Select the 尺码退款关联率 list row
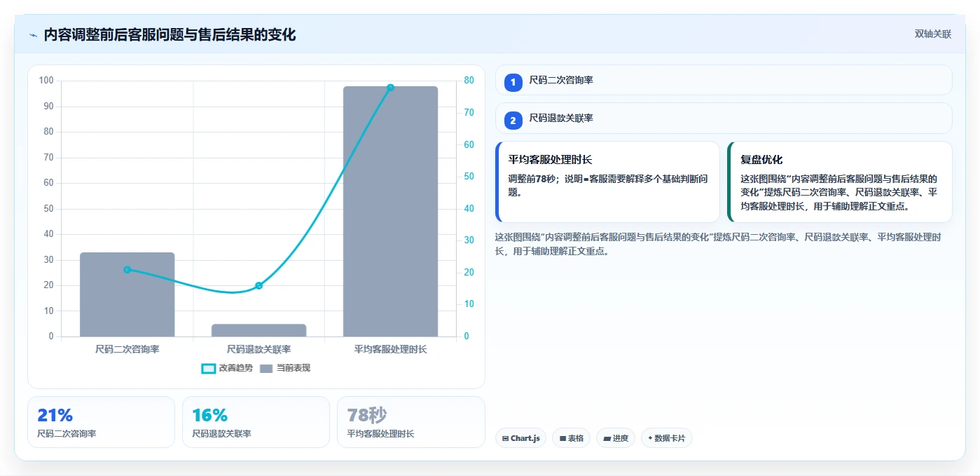Viewport: 980px width, 476px height. point(724,118)
